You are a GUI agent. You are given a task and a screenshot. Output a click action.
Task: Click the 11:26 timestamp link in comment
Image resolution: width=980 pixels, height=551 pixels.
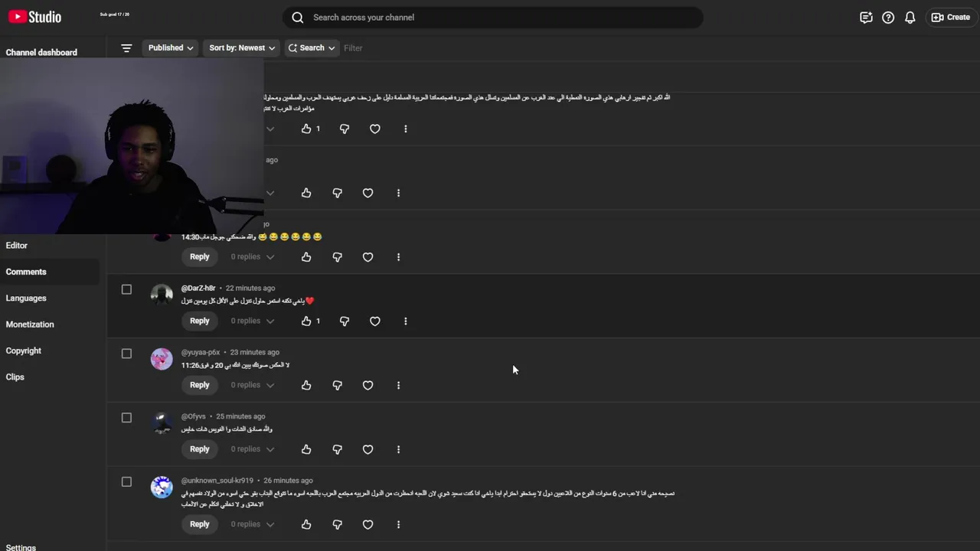pos(190,366)
